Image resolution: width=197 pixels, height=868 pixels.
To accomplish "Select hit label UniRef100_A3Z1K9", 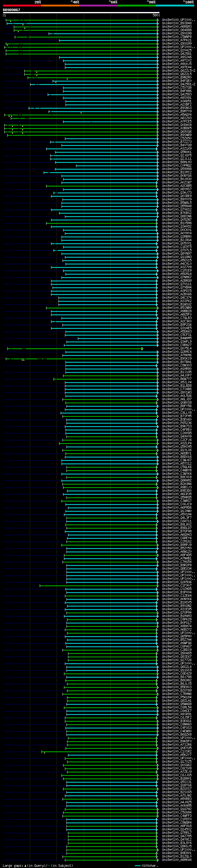I will [x=176, y=149].
